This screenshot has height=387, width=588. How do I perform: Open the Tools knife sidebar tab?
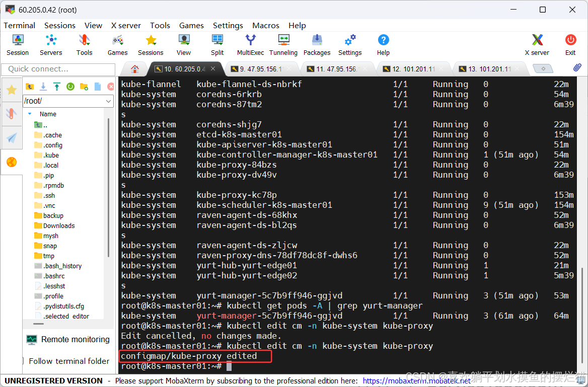coord(12,114)
